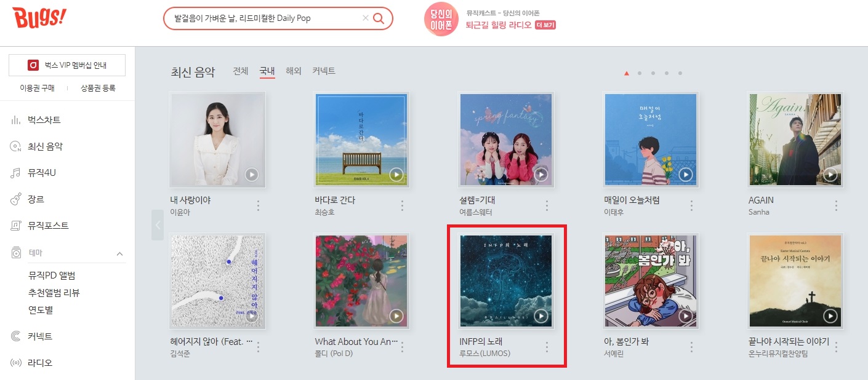868x380 pixels.
Task: Open the 더 보기 badge for 뮤직캐스트
Action: pos(545,25)
